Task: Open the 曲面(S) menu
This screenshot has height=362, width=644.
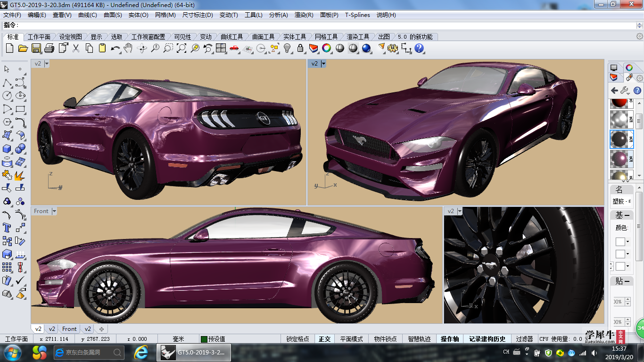Action: click(113, 15)
